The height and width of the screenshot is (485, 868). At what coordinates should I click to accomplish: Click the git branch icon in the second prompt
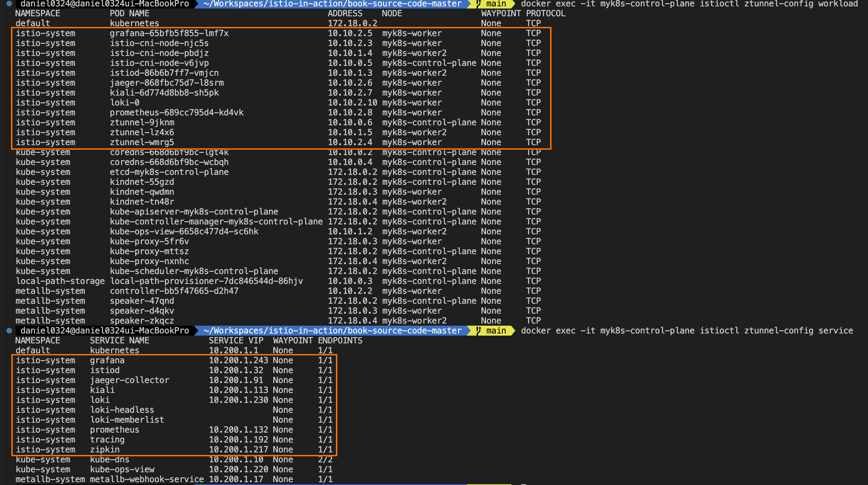click(x=479, y=331)
